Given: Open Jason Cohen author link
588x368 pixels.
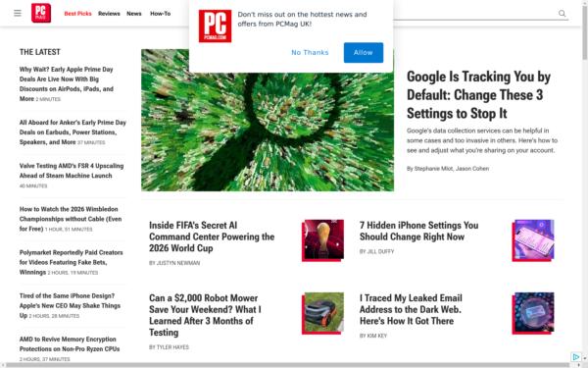Looking at the screenshot, I should pos(472,169).
